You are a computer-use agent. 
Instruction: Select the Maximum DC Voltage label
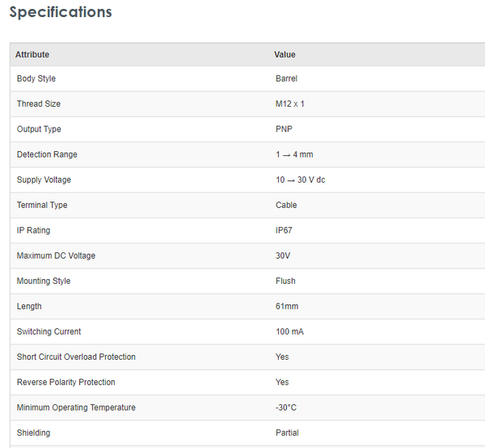tap(56, 256)
